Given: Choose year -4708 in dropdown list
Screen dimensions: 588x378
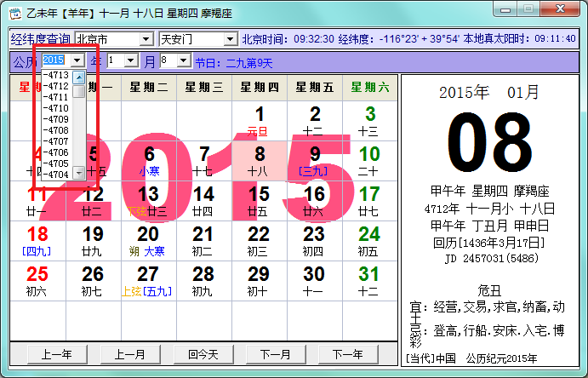Looking at the screenshot, I should pos(56,130).
